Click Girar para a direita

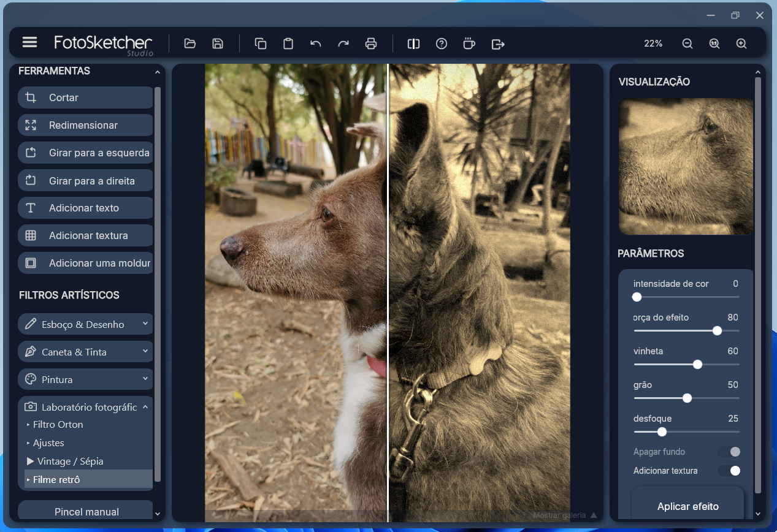(85, 181)
